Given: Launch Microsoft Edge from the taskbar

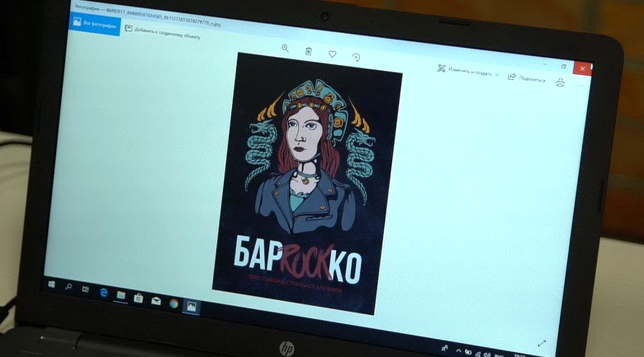Looking at the screenshot, I should tap(103, 292).
